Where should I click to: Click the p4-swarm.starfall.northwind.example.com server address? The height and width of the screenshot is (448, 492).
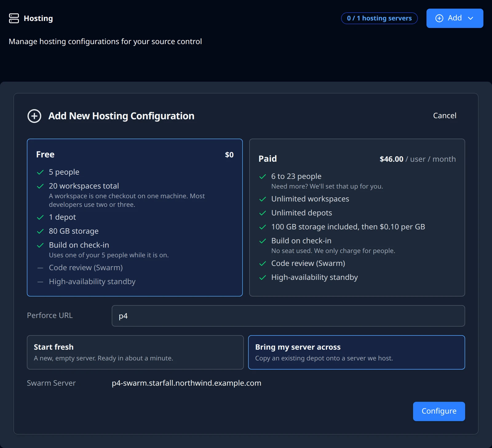click(186, 383)
